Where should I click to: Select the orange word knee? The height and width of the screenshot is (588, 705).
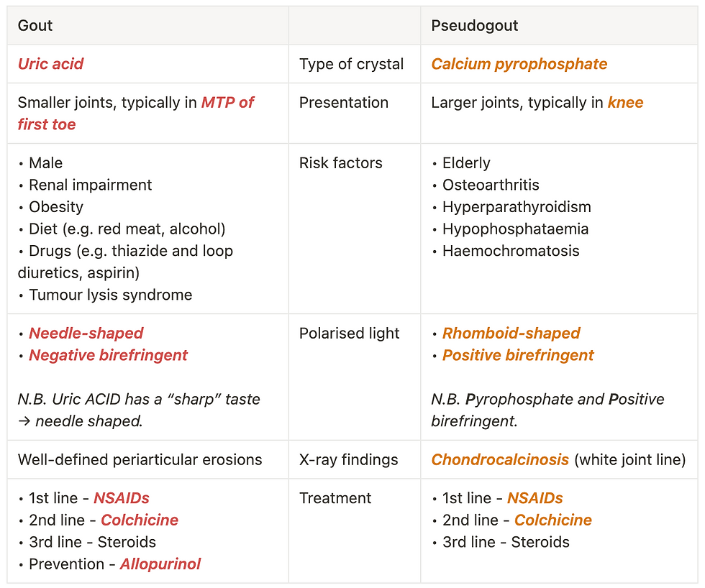tap(625, 103)
